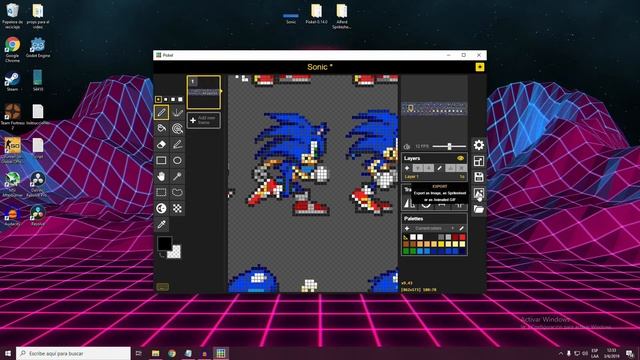This screenshot has height=360, width=640.
Task: Click the animation preview thumbnail
Action: coord(434,109)
